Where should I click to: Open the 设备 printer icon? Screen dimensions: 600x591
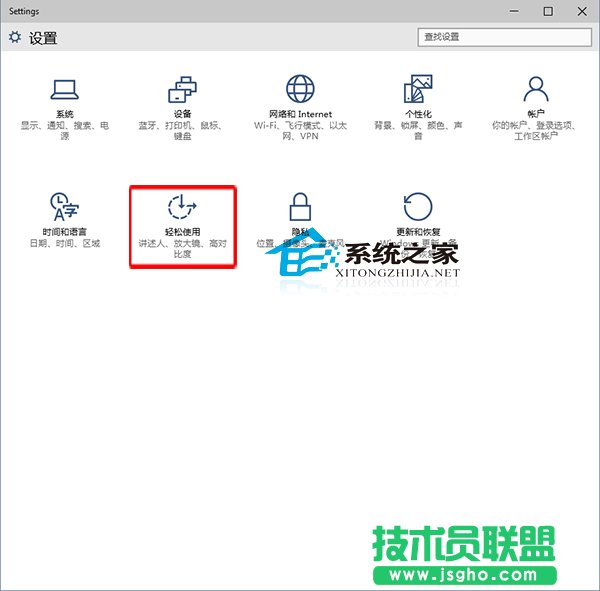tap(183, 89)
